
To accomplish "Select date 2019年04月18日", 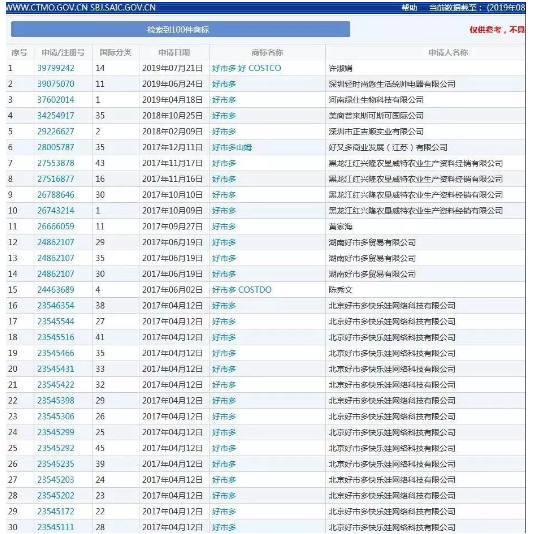I will point(172,100).
